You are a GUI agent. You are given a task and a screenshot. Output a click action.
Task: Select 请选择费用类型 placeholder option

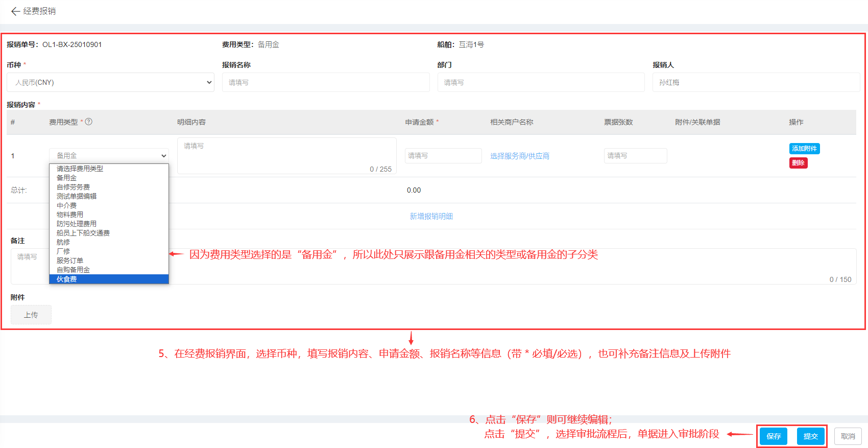[x=109, y=169]
